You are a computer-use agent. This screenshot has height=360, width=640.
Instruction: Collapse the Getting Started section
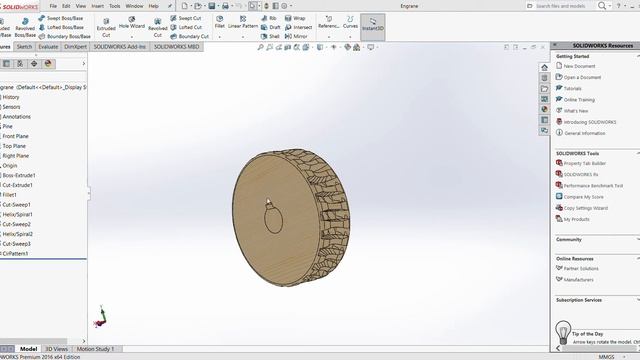click(638, 56)
